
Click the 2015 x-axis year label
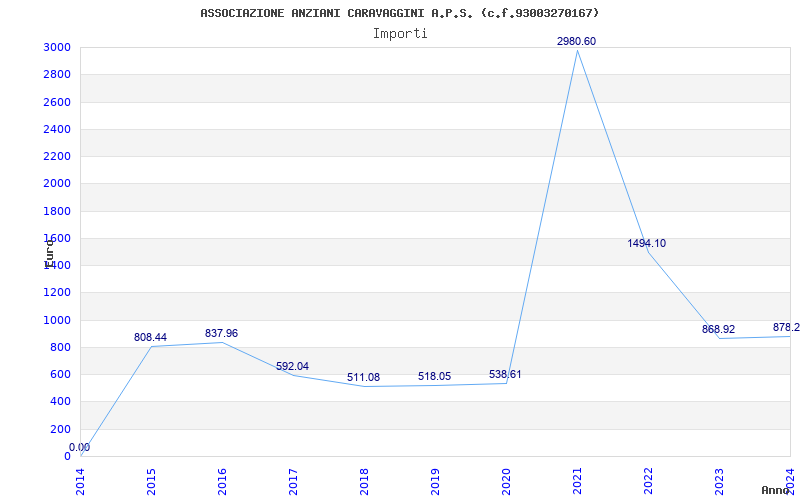coord(151,480)
